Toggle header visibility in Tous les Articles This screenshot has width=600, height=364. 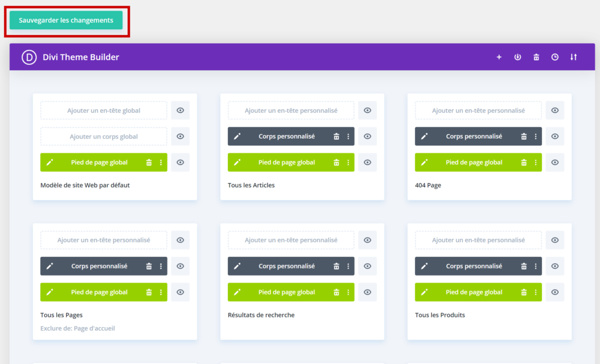click(x=367, y=111)
